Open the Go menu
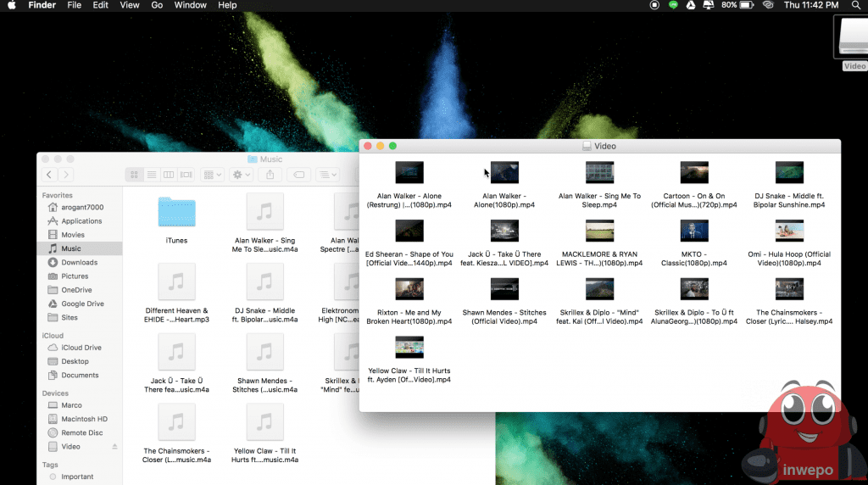This screenshot has height=485, width=868. click(x=157, y=5)
